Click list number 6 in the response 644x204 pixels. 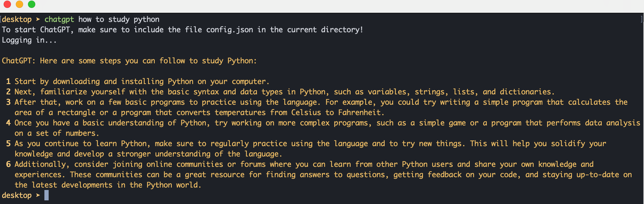[8, 164]
